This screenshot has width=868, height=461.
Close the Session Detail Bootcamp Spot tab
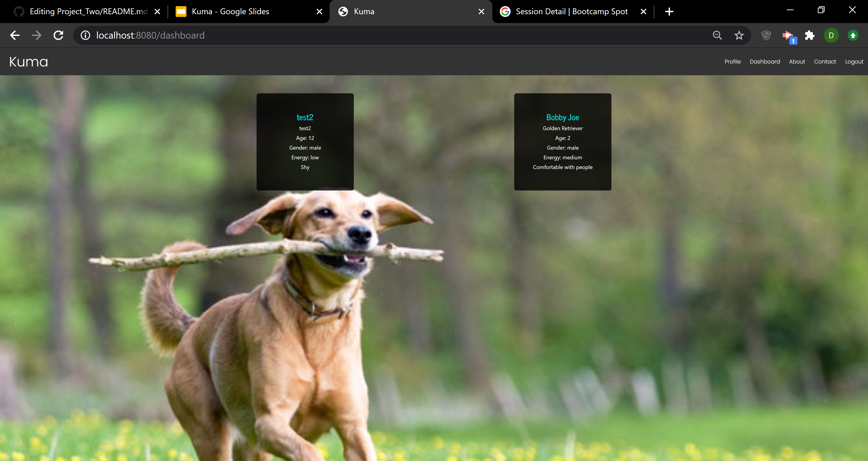(644, 12)
